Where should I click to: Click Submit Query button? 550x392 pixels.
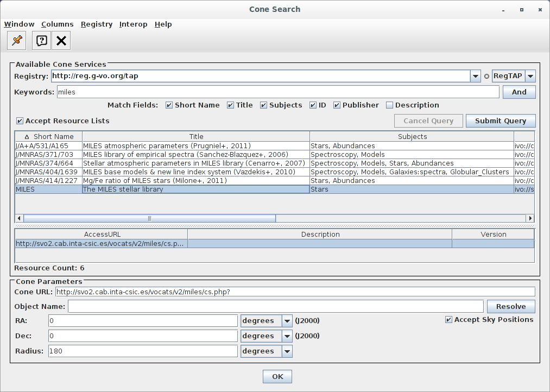(501, 121)
